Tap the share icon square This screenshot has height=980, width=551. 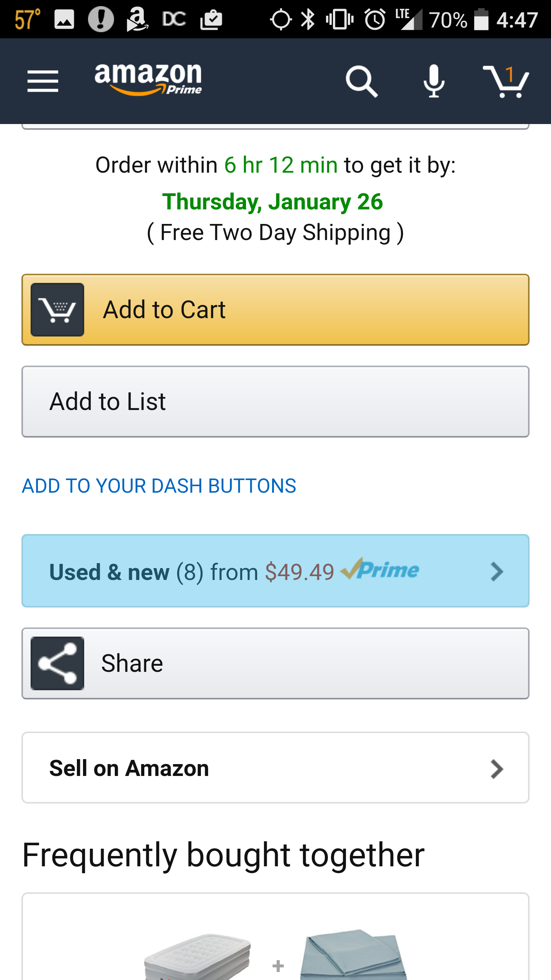(x=57, y=663)
